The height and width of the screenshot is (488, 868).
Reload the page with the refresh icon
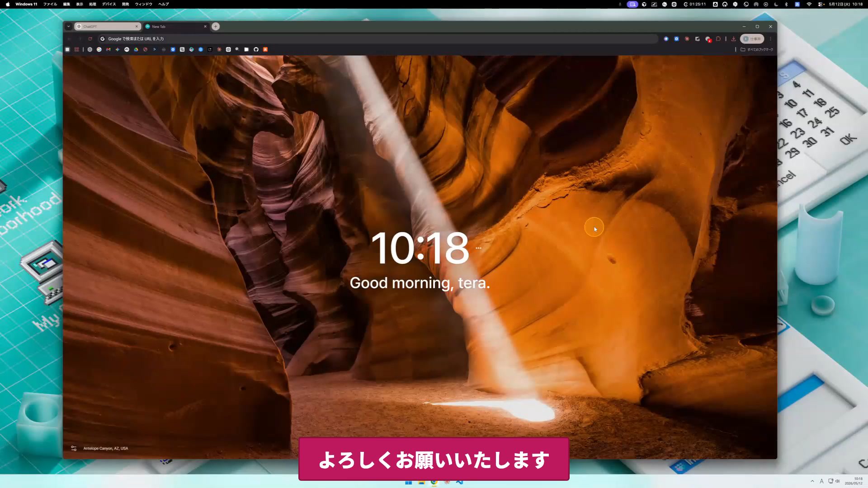coord(90,39)
